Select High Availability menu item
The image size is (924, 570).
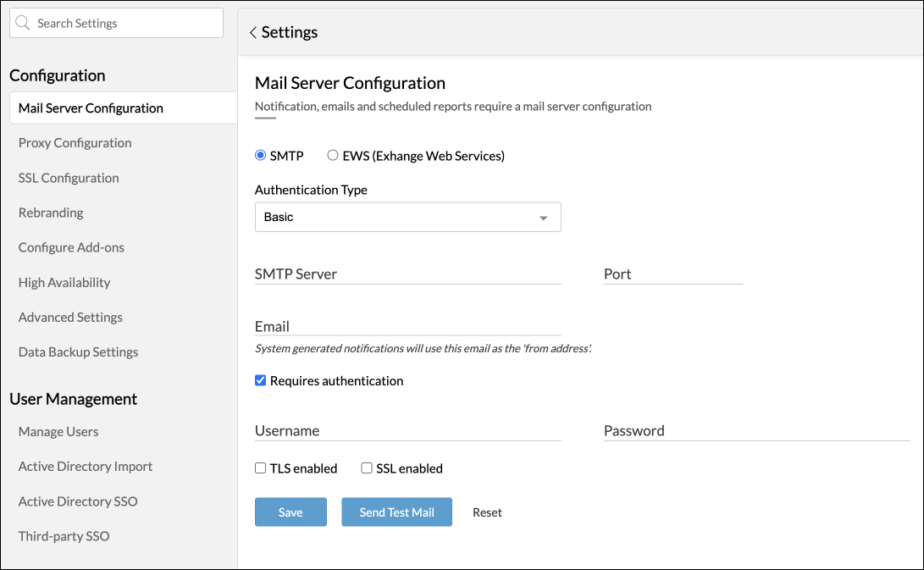click(64, 283)
